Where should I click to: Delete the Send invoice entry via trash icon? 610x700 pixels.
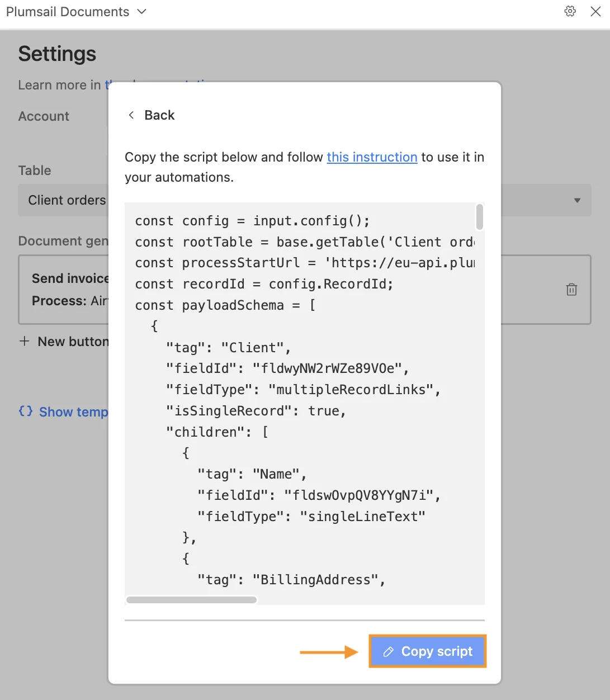pyautogui.click(x=571, y=290)
